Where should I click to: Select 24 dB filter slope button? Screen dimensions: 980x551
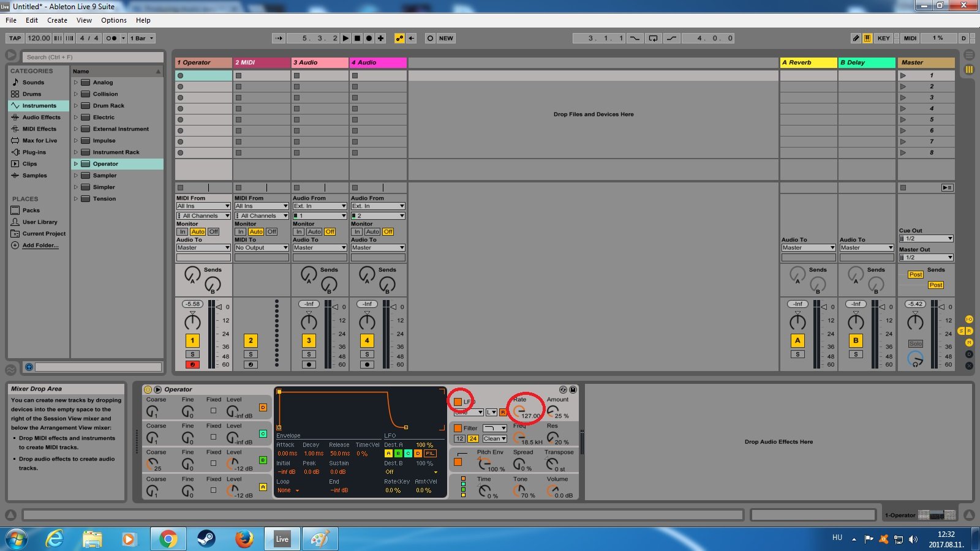pyautogui.click(x=473, y=438)
